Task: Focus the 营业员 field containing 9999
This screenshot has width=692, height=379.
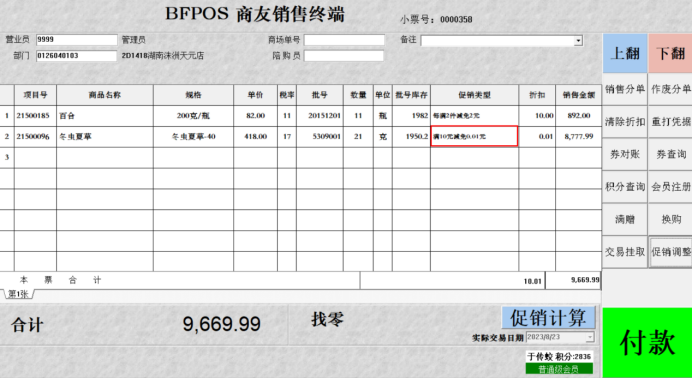Action: 77,40
